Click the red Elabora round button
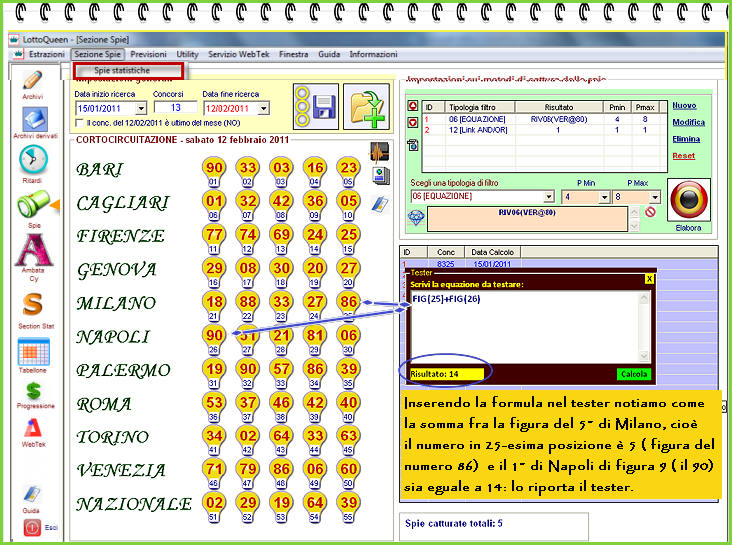 [x=689, y=199]
